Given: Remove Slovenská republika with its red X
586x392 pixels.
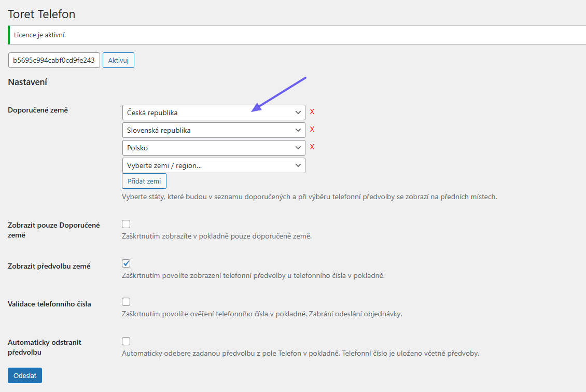Looking at the screenshot, I should click(x=312, y=130).
